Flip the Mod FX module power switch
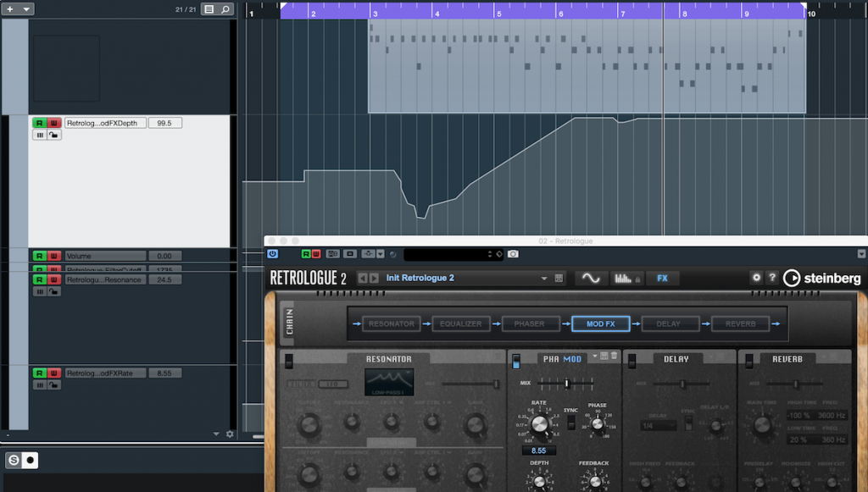 516,362
